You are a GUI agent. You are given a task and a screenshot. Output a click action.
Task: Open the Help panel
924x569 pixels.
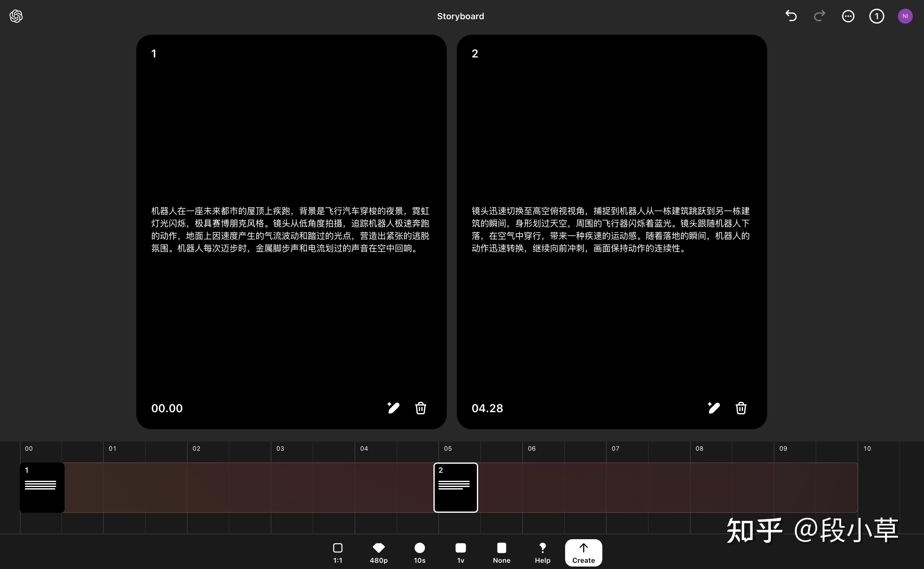click(x=542, y=553)
